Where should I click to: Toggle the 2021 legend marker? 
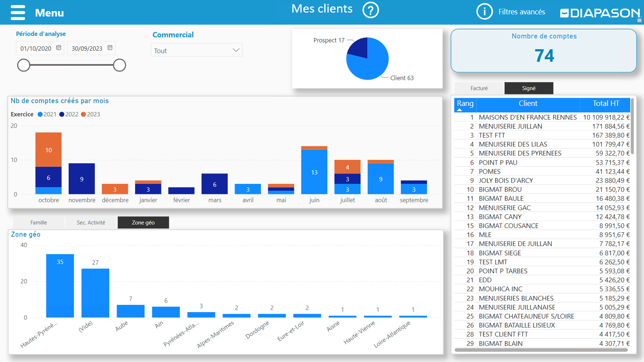click(40, 114)
